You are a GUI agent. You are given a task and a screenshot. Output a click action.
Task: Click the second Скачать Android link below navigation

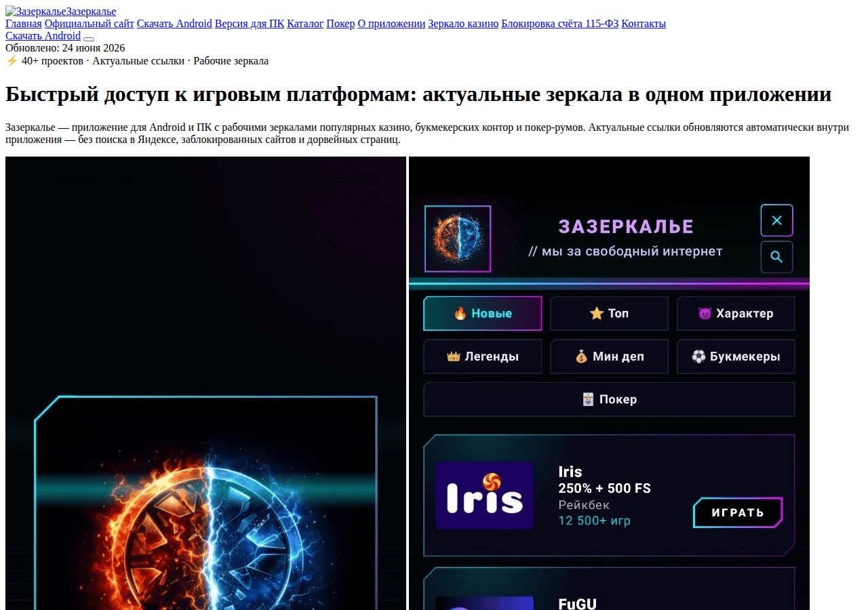(x=43, y=36)
